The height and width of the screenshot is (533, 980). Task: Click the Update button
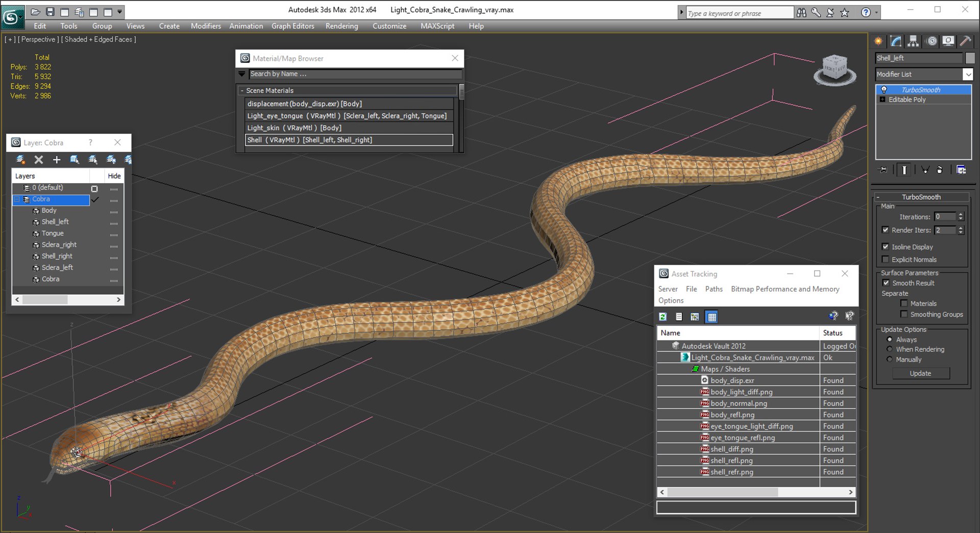920,373
